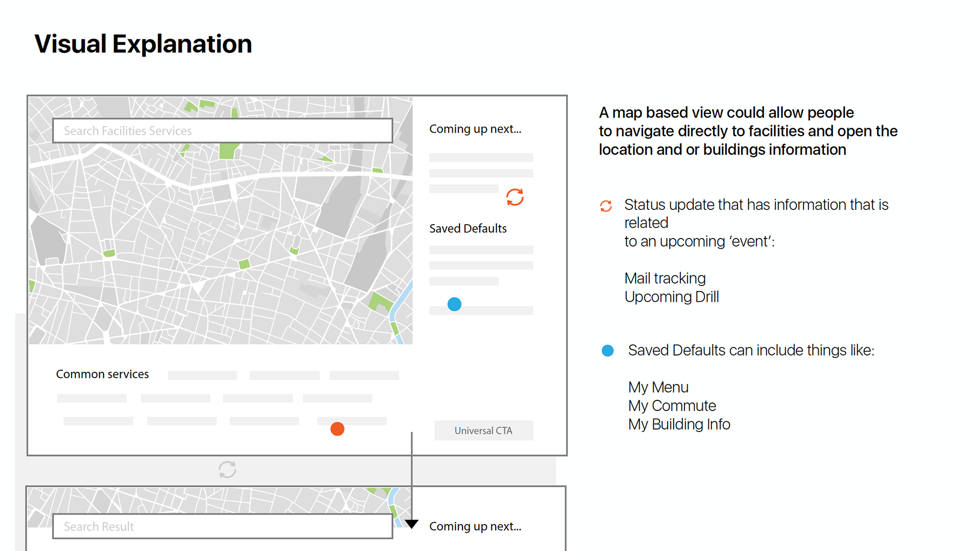This screenshot has height=551, width=980.
Task: Select the 'Saved Defaults' heading in wireframe
Action: click(468, 228)
